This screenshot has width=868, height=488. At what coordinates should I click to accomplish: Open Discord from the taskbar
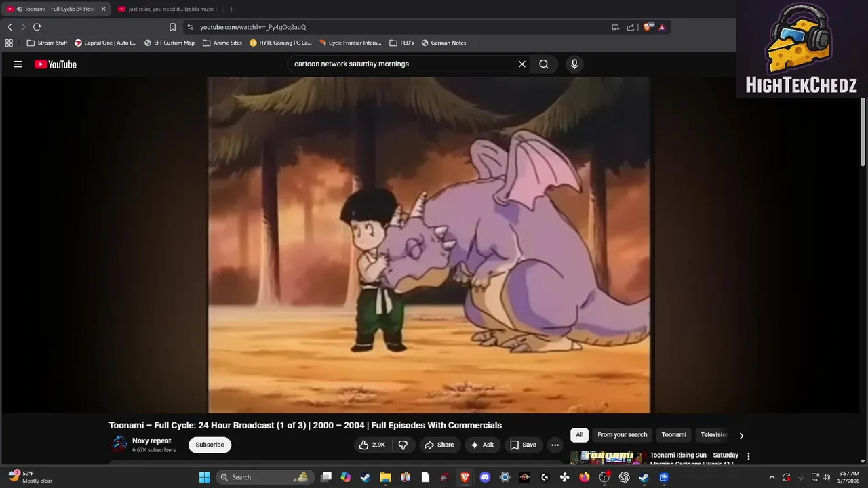tap(485, 477)
